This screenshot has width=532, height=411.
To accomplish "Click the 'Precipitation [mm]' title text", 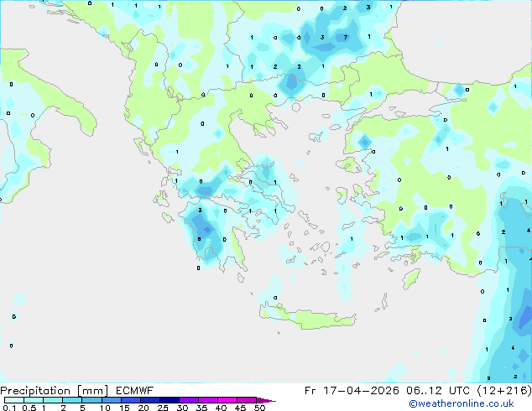I will (x=55, y=391).
